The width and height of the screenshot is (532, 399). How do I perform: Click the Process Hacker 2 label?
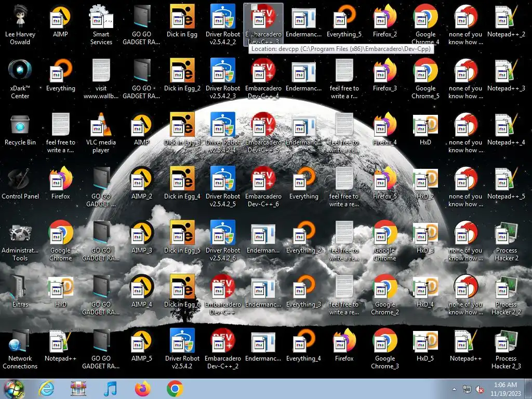coord(506,254)
